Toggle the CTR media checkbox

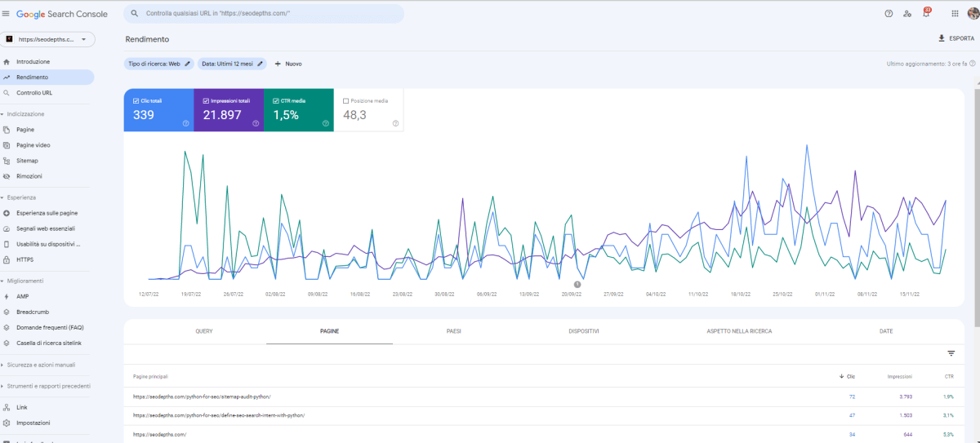point(276,100)
